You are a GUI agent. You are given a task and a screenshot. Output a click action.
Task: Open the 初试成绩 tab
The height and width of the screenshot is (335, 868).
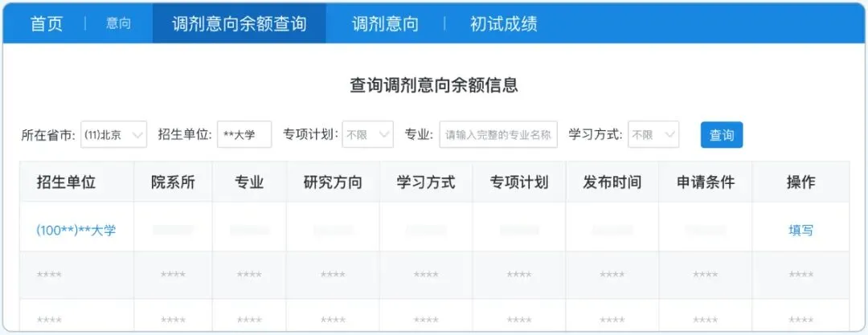pyautogui.click(x=504, y=24)
